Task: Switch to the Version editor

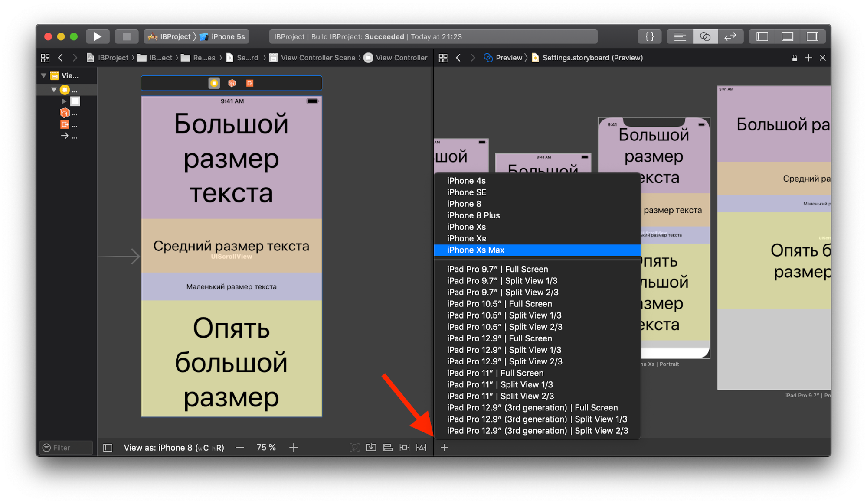Action: [730, 36]
